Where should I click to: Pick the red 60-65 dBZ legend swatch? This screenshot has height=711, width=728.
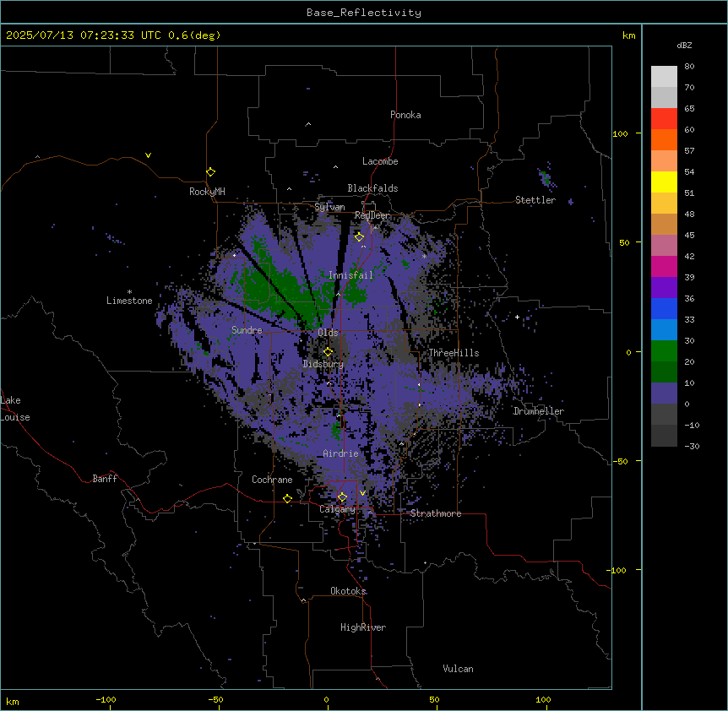click(664, 118)
